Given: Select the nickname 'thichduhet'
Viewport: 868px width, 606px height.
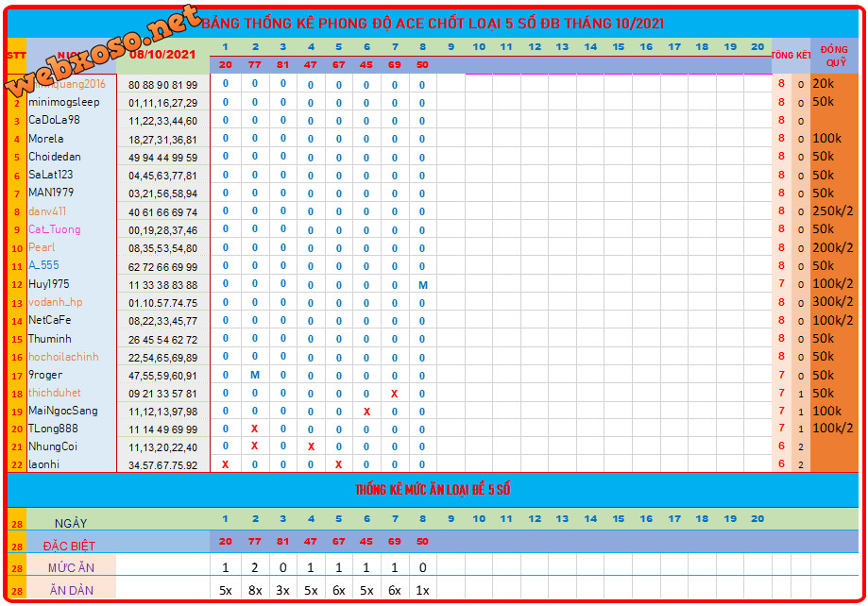Looking at the screenshot, I should (54, 393).
